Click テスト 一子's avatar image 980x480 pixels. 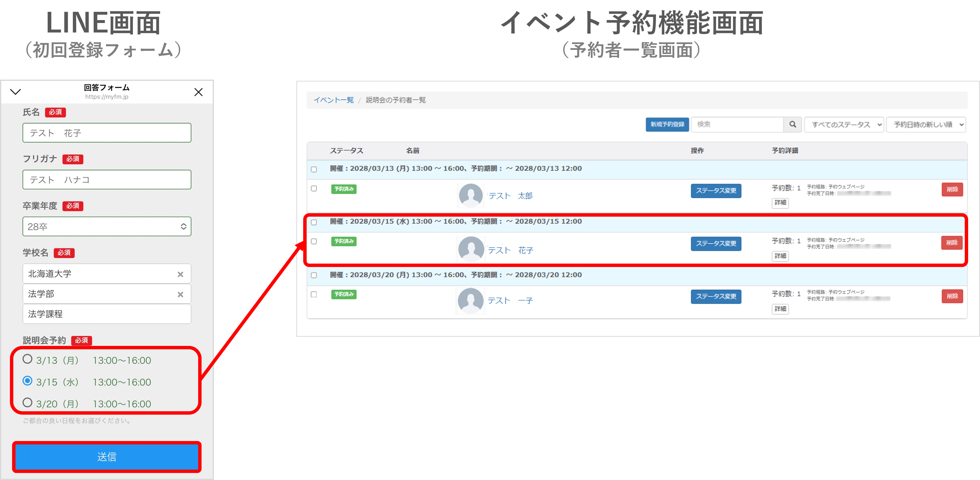click(471, 300)
